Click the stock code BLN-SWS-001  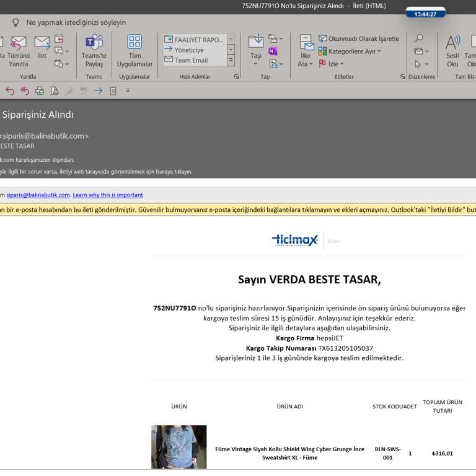(x=387, y=453)
